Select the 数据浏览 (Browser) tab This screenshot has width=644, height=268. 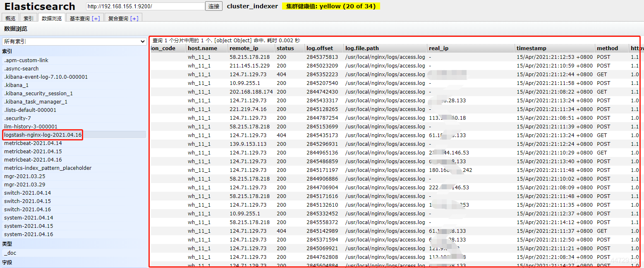(51, 17)
